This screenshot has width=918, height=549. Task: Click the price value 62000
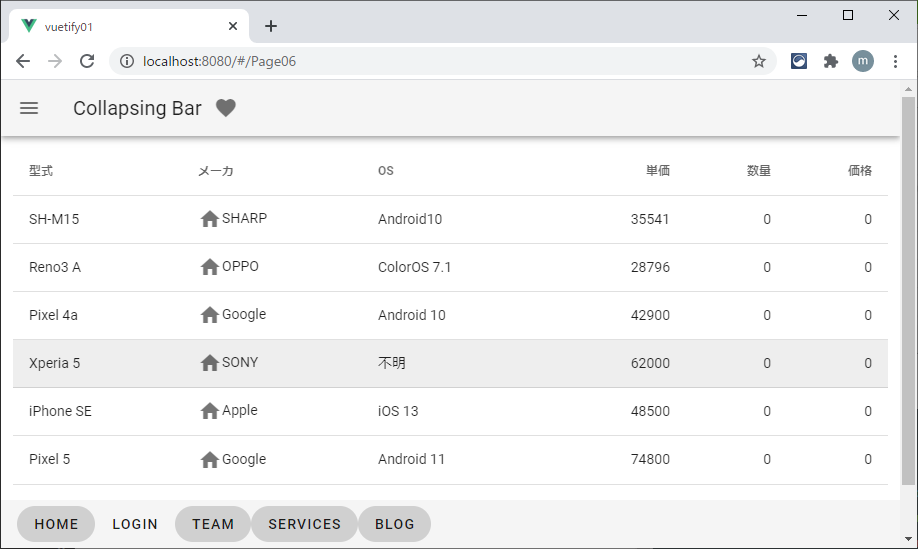pyautogui.click(x=650, y=363)
